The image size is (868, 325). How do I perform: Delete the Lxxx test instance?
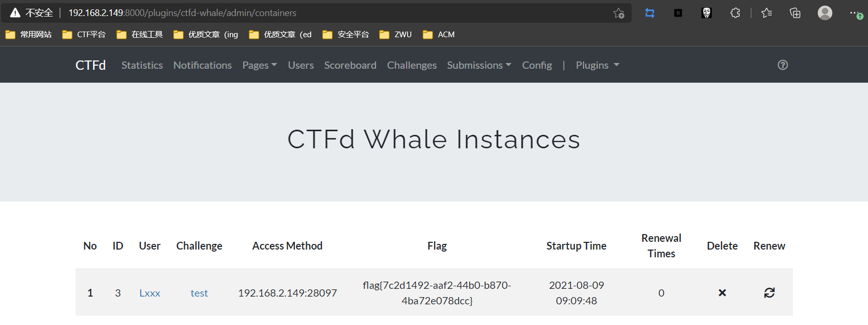(x=722, y=293)
